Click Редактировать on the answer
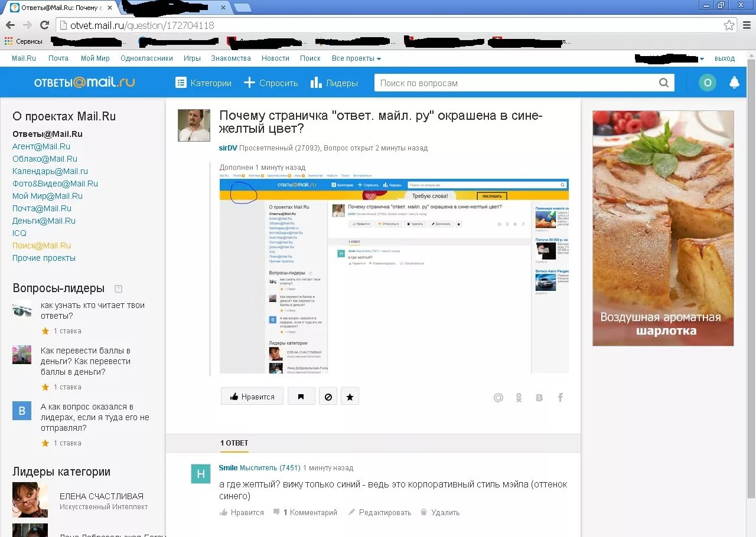756x537 pixels. point(379,513)
